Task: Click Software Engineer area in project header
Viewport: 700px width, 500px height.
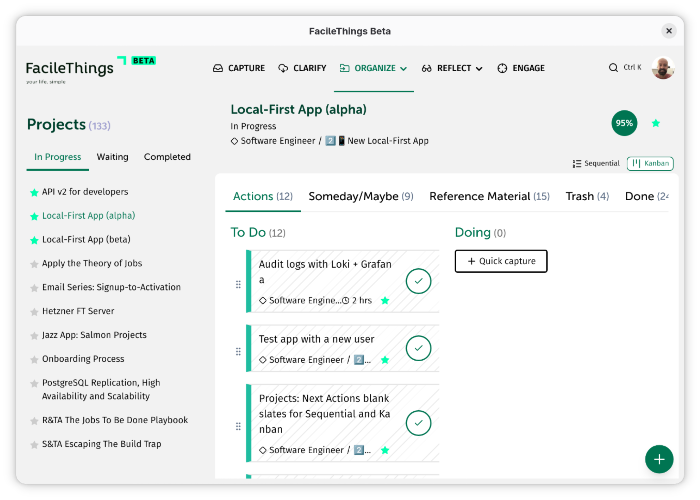Action: pyautogui.click(x=278, y=141)
